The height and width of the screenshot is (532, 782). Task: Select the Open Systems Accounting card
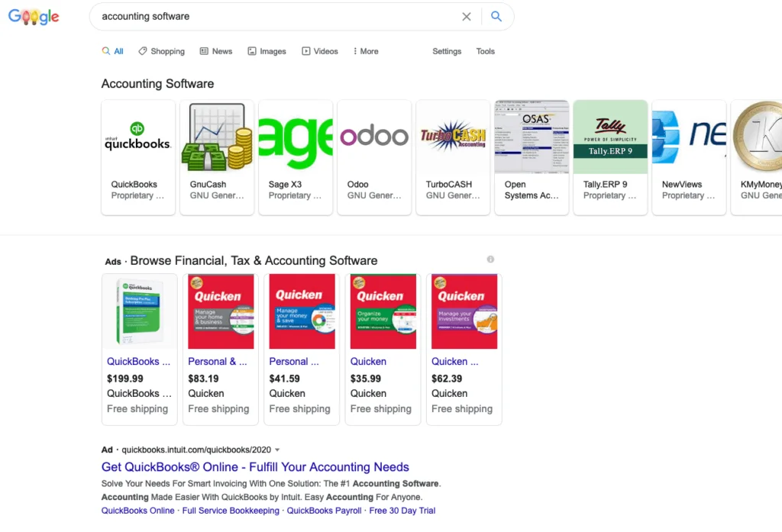pyautogui.click(x=532, y=157)
